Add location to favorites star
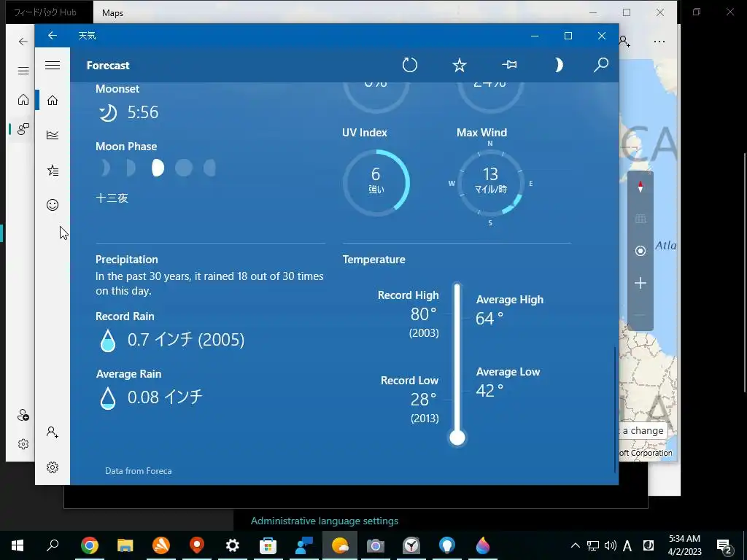Image resolution: width=747 pixels, height=560 pixels. coord(460,65)
